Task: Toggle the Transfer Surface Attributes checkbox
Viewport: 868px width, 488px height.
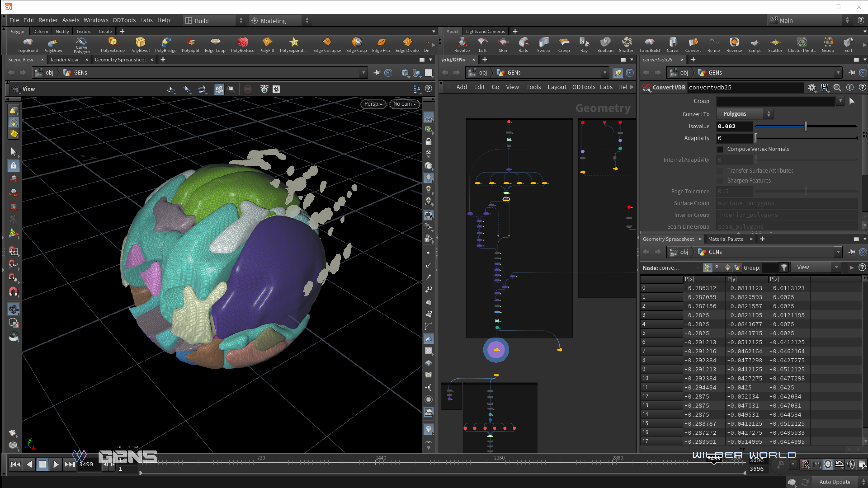Action: (720, 171)
